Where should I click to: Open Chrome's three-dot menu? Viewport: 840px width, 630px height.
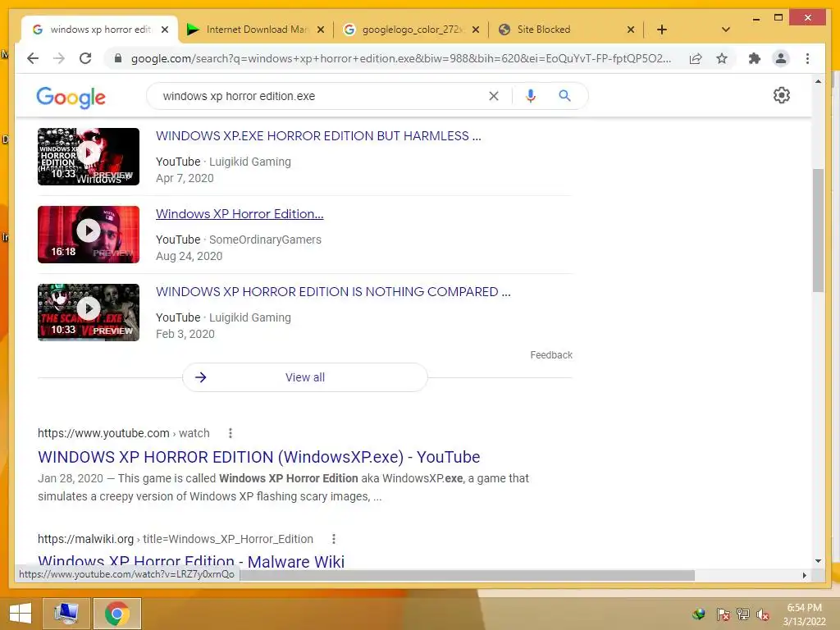[807, 58]
